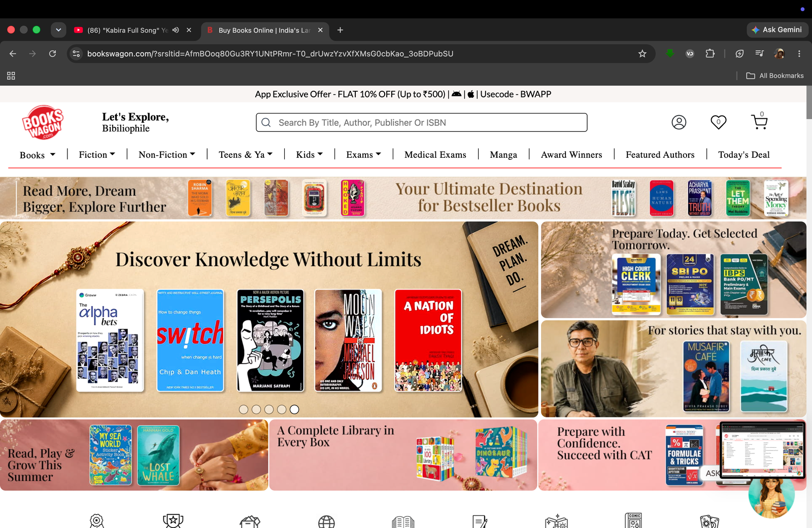Open the Manga menu item
The image size is (812, 528).
[503, 155]
